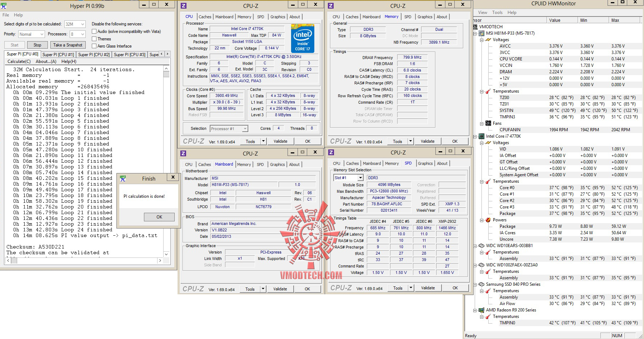Click the Z logo icon in the CPU-Z window showing Motherboard details

point(183,153)
